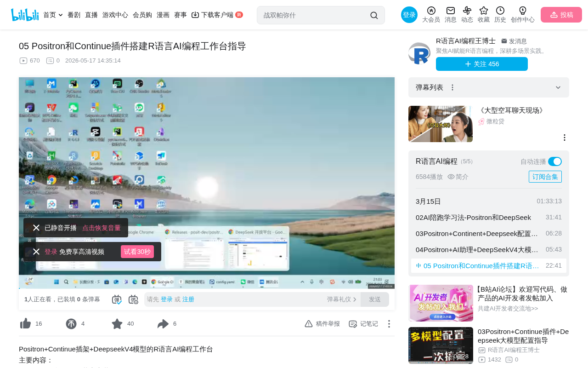588x368 pixels.
Task: Favorite the video with star icon
Action: tap(117, 324)
